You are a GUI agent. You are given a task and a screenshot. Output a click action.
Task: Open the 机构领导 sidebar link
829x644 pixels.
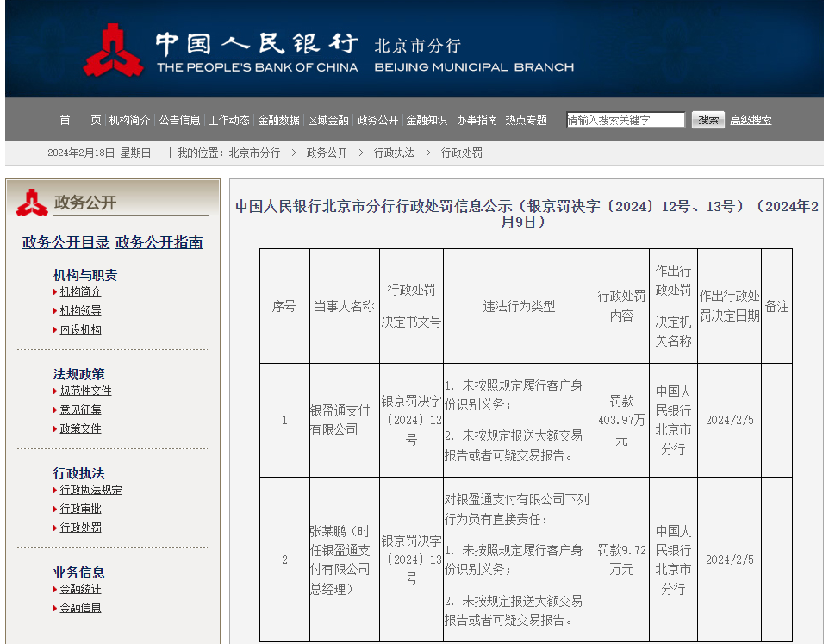click(80, 311)
